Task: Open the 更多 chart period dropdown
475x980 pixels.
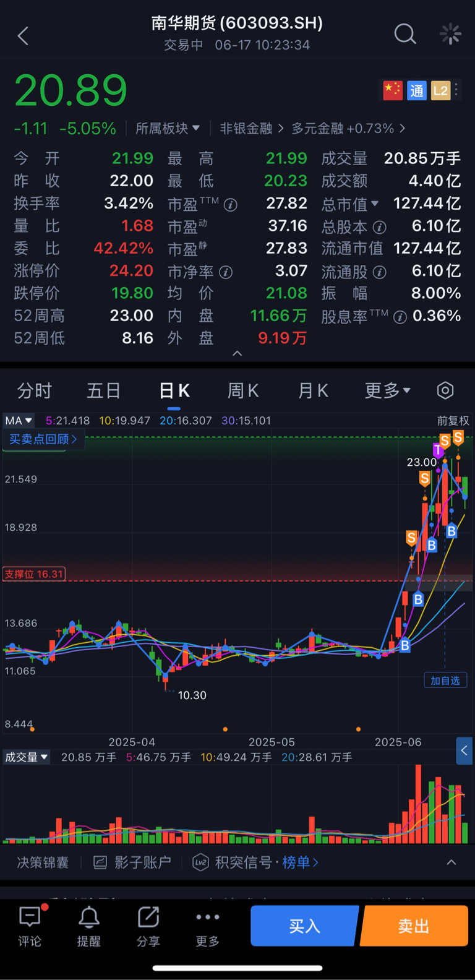Action: click(388, 390)
